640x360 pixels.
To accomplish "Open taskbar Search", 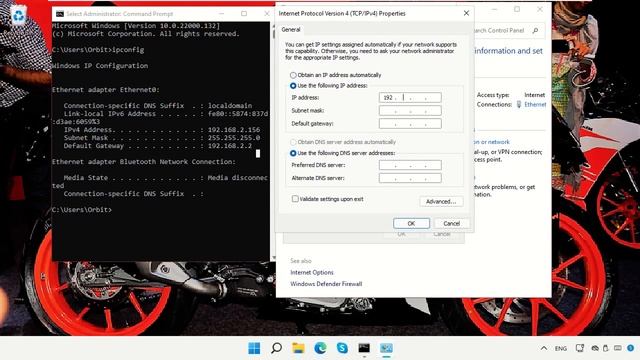I will [x=276, y=348].
